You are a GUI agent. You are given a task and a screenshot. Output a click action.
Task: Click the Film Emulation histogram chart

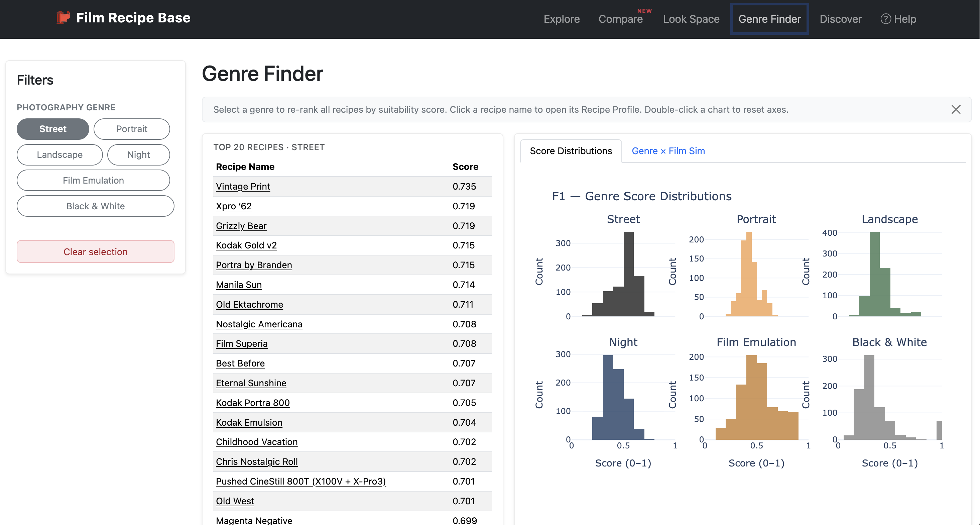756,398
